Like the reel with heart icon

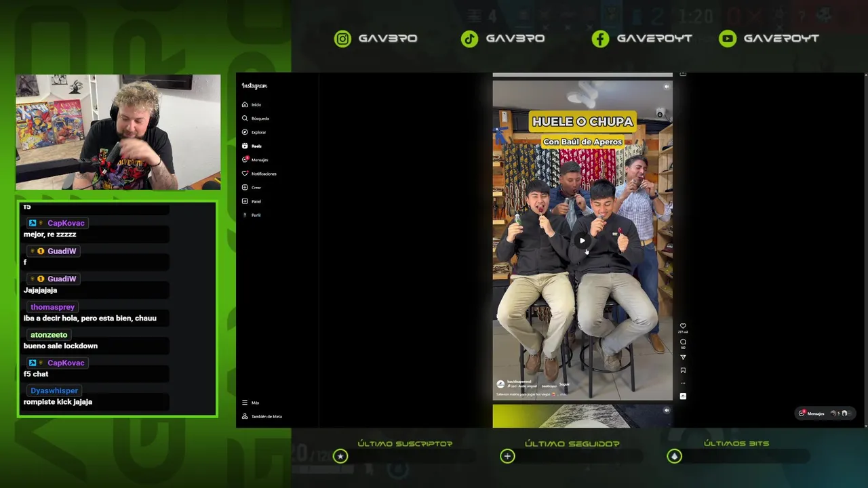pyautogui.click(x=683, y=326)
